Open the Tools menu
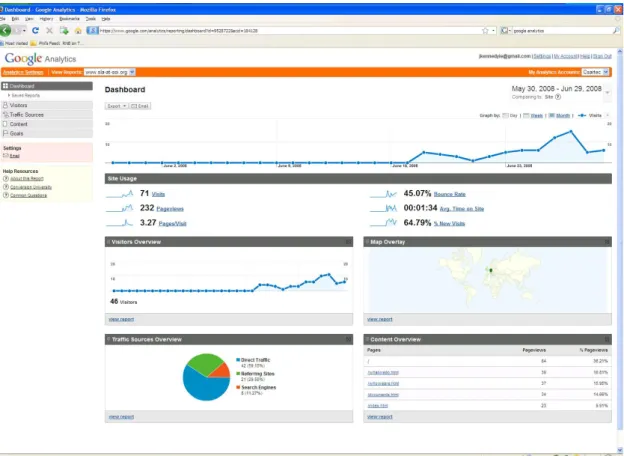The width and height of the screenshot is (624, 456). 91,19
